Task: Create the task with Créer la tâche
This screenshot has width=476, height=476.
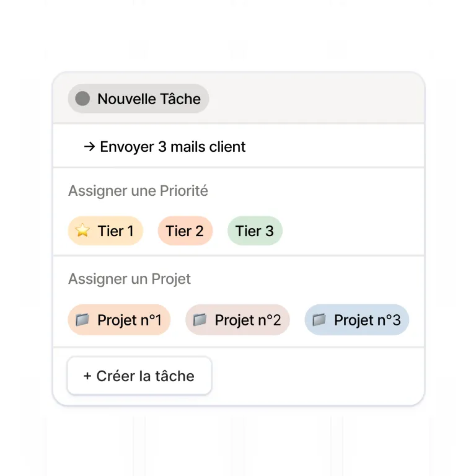Action: [139, 376]
